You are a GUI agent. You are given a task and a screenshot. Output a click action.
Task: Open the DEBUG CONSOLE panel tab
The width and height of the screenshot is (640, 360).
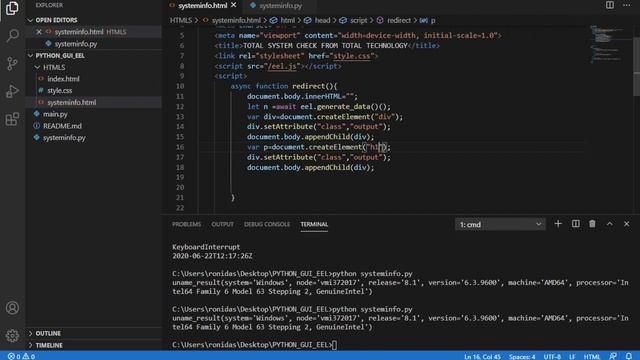point(267,224)
